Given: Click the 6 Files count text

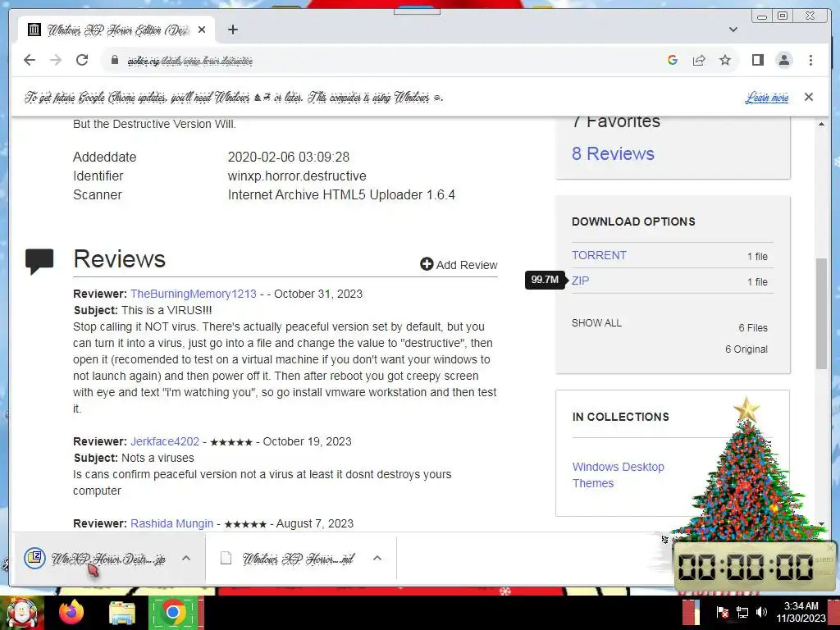Looking at the screenshot, I should 753,328.
